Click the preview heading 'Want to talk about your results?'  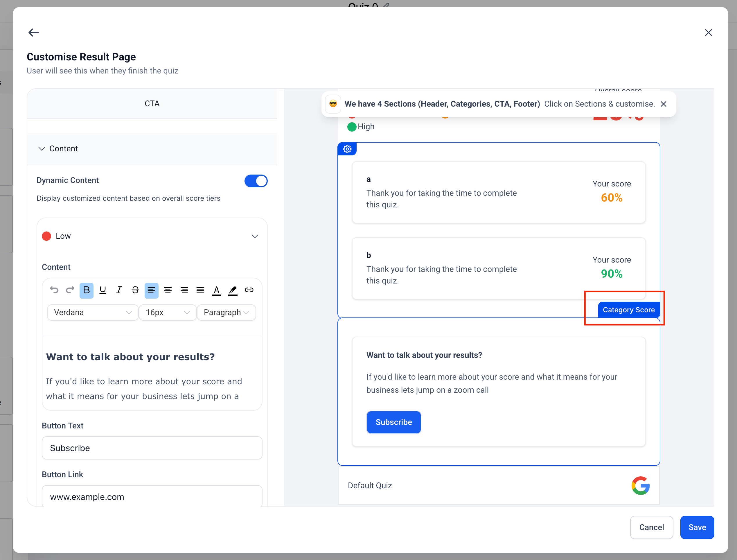coord(424,355)
